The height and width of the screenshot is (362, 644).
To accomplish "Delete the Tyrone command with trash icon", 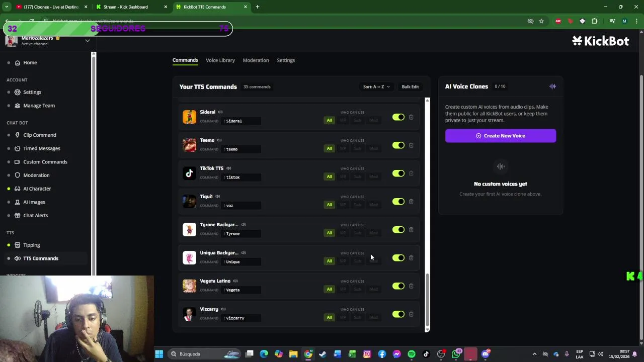I will (411, 230).
